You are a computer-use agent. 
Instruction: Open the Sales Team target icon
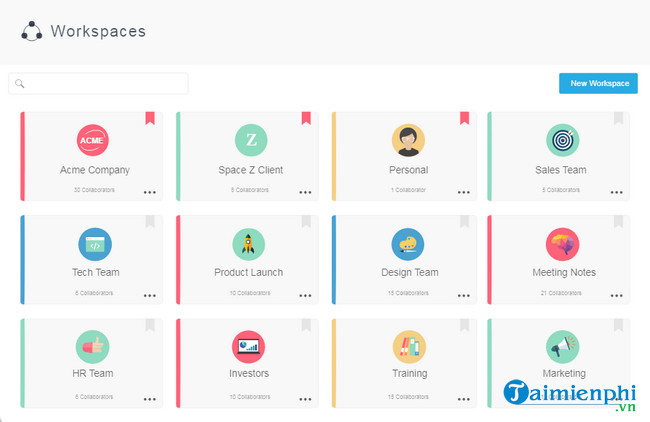(563, 140)
